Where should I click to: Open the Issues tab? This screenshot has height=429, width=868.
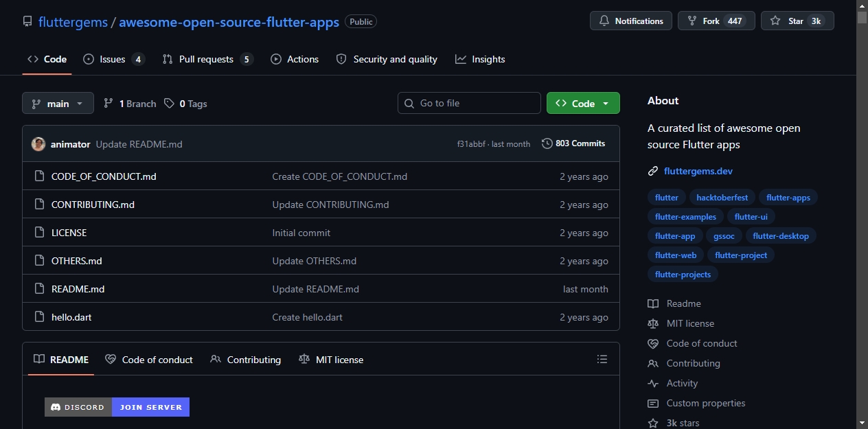tap(114, 59)
